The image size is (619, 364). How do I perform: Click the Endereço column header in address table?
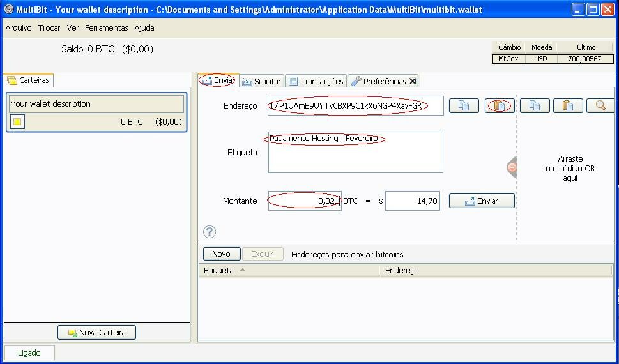[496, 270]
